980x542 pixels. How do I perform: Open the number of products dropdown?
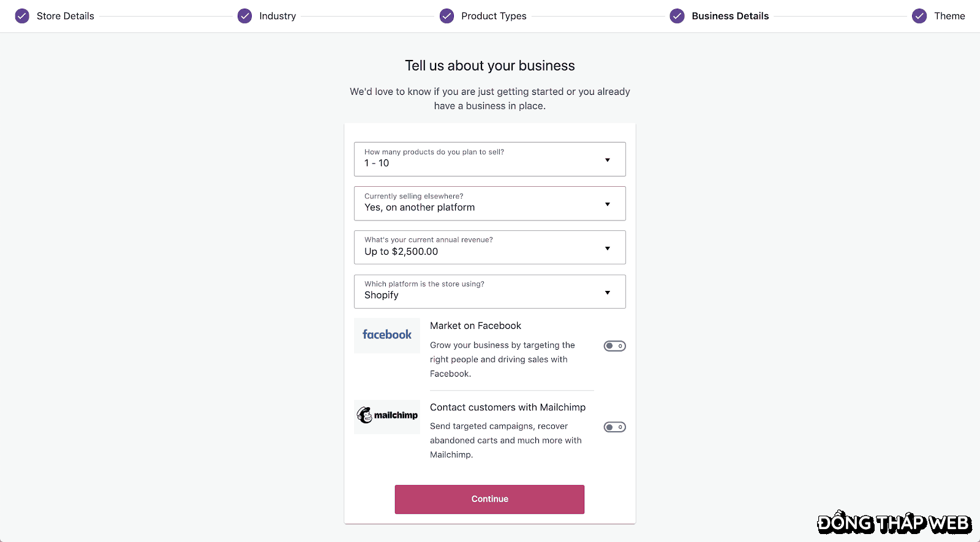[x=489, y=159]
